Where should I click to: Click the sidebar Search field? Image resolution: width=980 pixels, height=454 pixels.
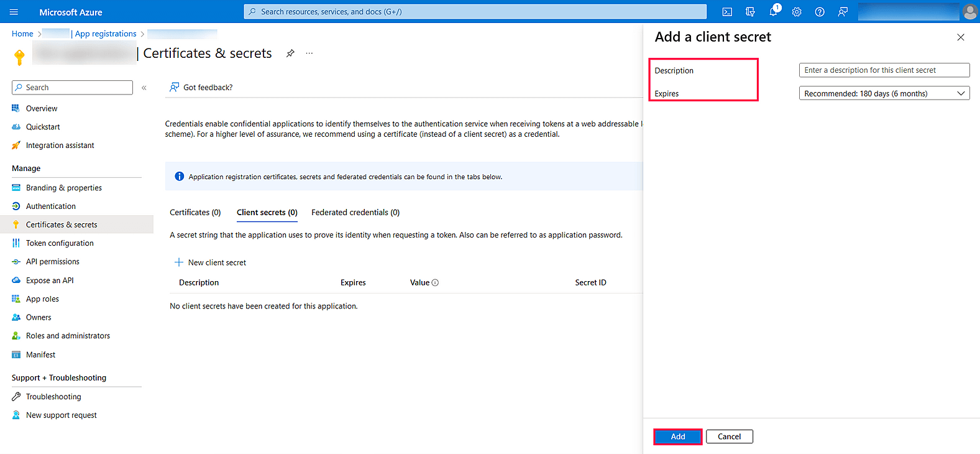(72, 88)
